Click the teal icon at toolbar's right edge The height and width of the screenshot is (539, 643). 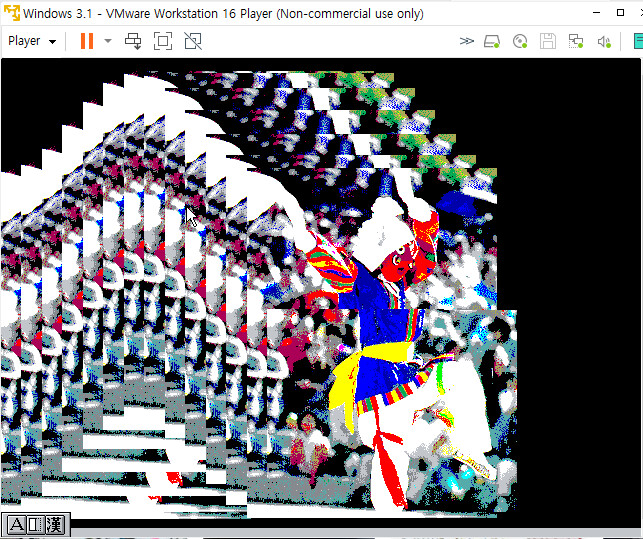pyautogui.click(x=637, y=41)
